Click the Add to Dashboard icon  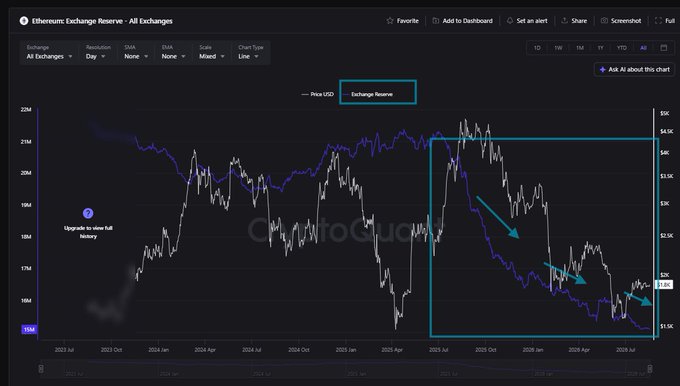436,21
